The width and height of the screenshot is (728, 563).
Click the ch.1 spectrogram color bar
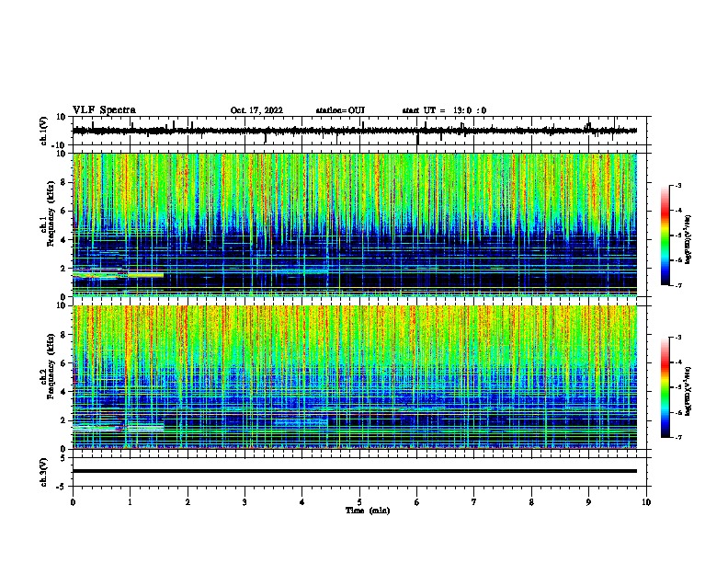[x=665, y=236]
